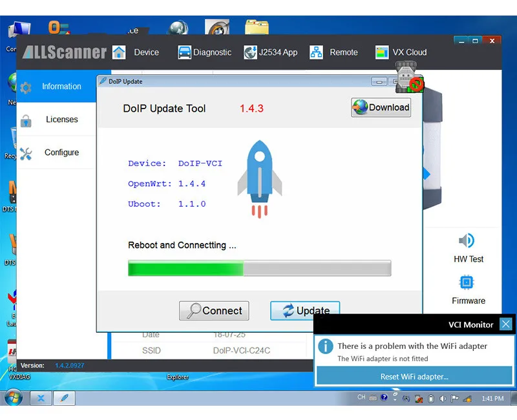The height and width of the screenshot is (420, 517).
Task: Click the Download button in DoIP Update
Action: 381,107
